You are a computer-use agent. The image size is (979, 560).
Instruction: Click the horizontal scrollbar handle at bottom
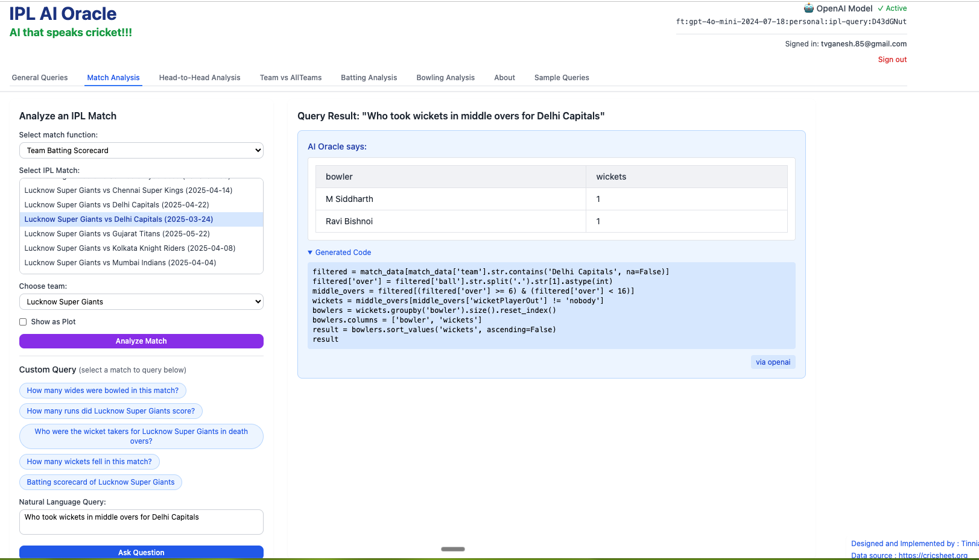pos(452,549)
